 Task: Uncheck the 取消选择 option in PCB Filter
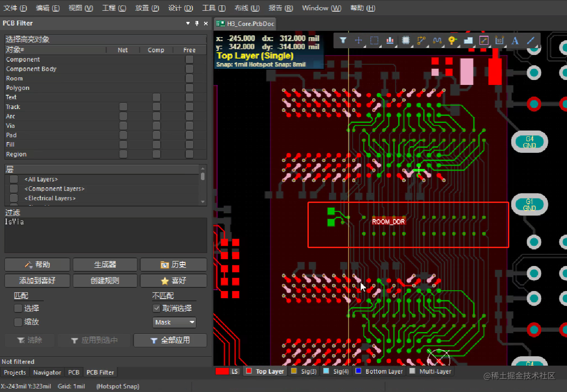point(156,308)
